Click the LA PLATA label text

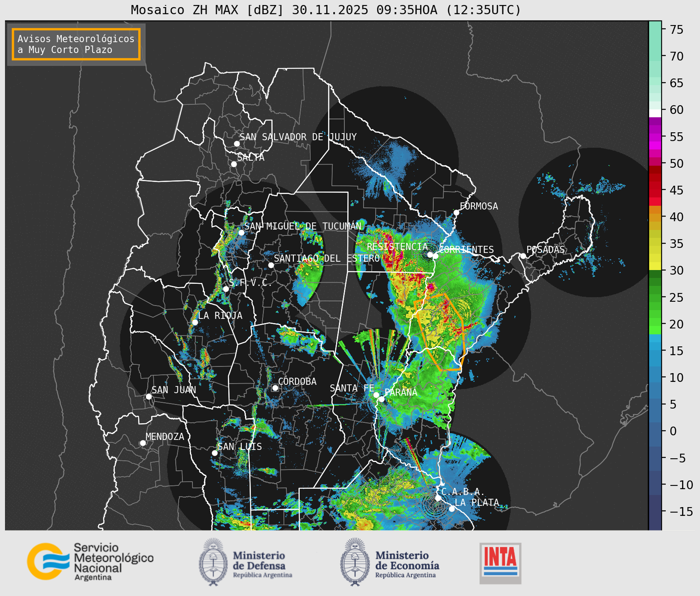pos(477,503)
